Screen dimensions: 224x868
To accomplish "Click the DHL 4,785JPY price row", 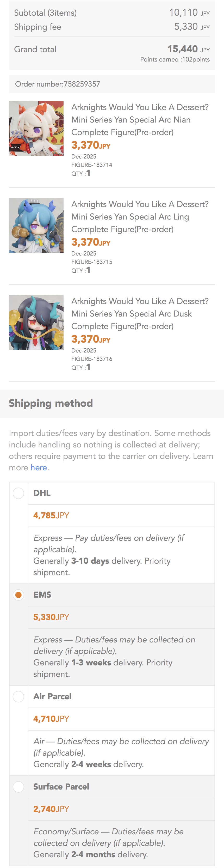I will click(x=121, y=515).
